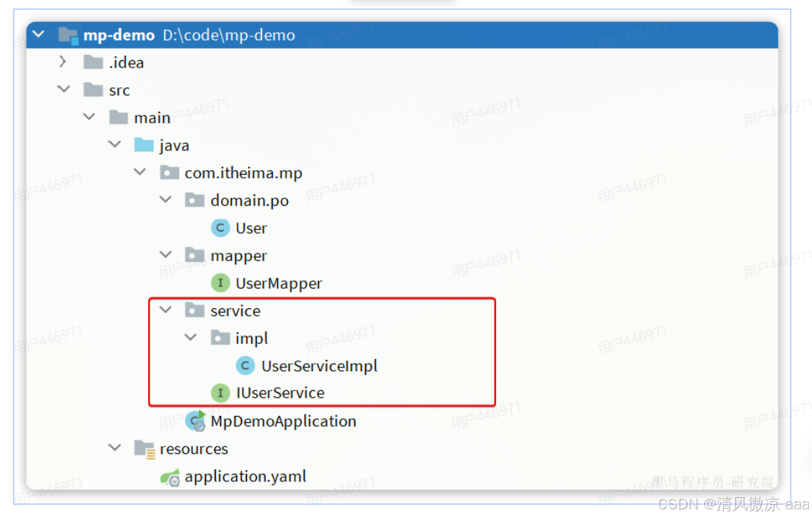Select the domain.po package name
Viewport: 812px width, 517px height.
[x=250, y=200]
